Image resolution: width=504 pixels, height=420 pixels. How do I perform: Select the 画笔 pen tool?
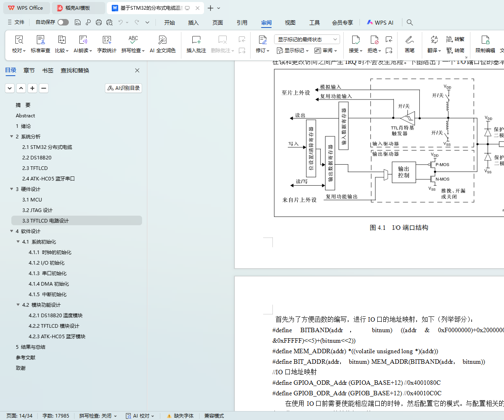point(409,40)
